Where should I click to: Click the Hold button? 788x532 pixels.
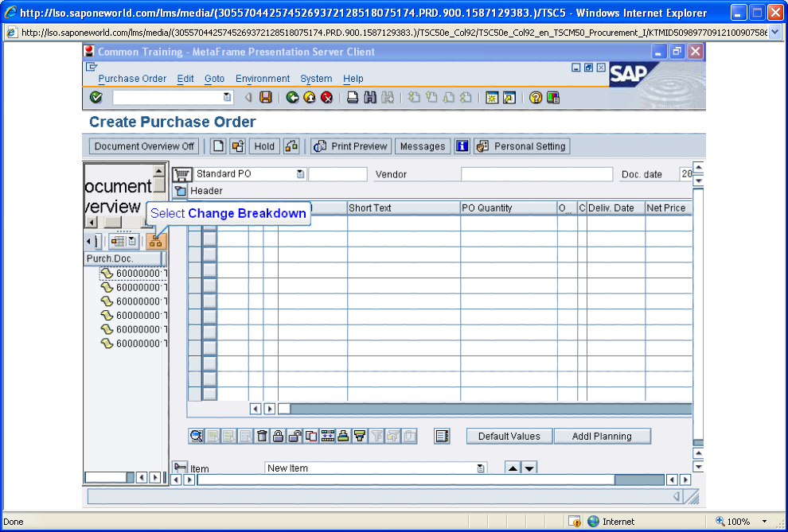tap(264, 146)
